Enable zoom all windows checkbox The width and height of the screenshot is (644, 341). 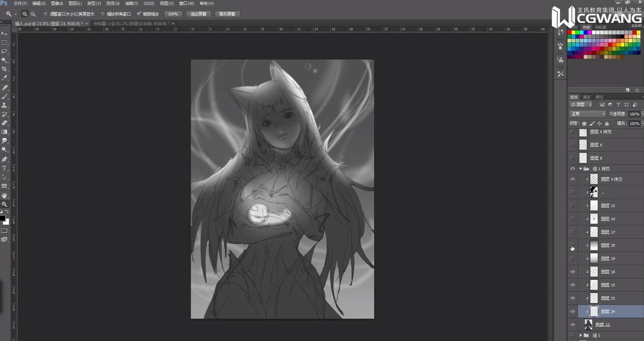coord(103,14)
